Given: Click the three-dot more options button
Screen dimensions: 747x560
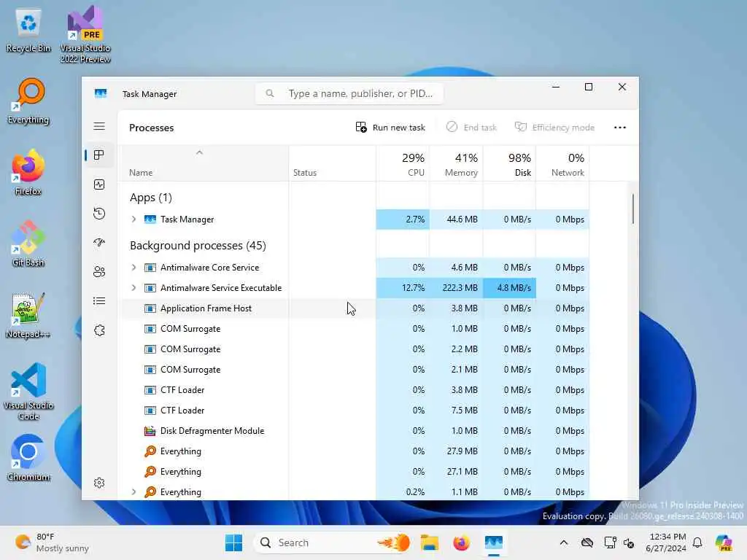Looking at the screenshot, I should pos(620,127).
